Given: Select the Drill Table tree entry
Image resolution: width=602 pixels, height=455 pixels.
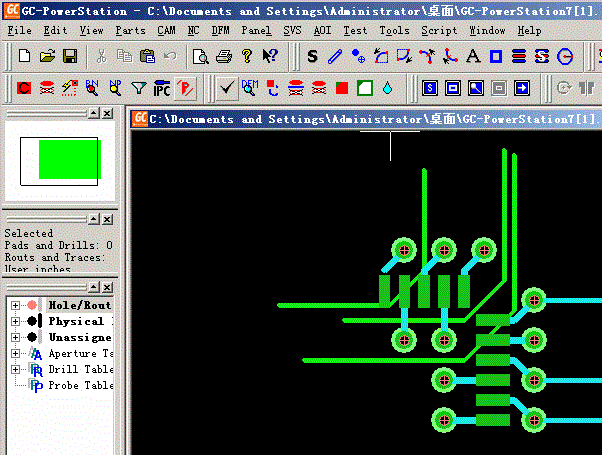Looking at the screenshot, I should point(80,369).
